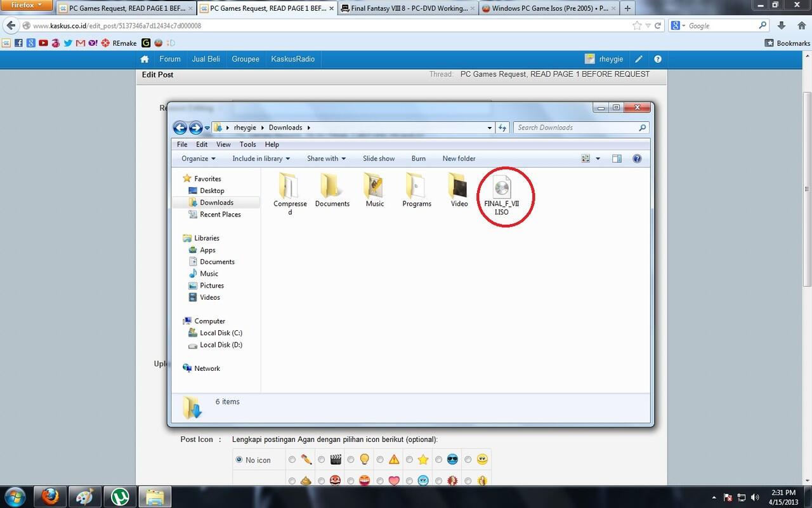
Task: Select the star post icon option
Action: click(x=409, y=459)
